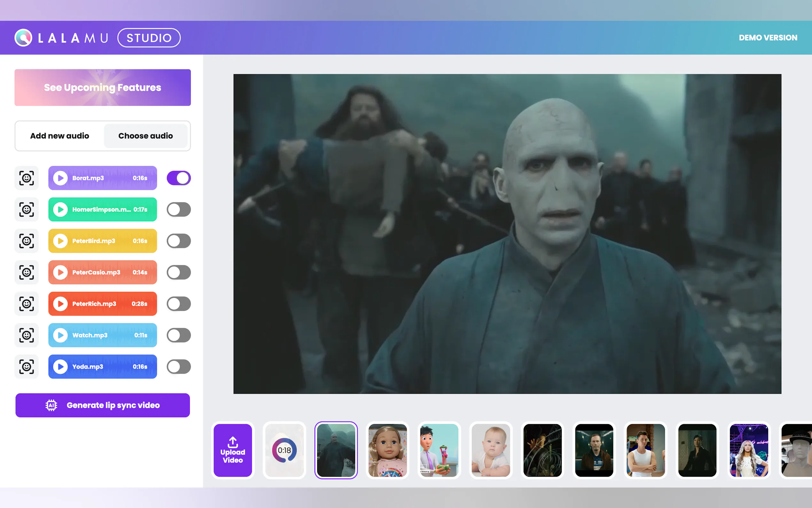Select the doll video thumbnail

coord(387,450)
